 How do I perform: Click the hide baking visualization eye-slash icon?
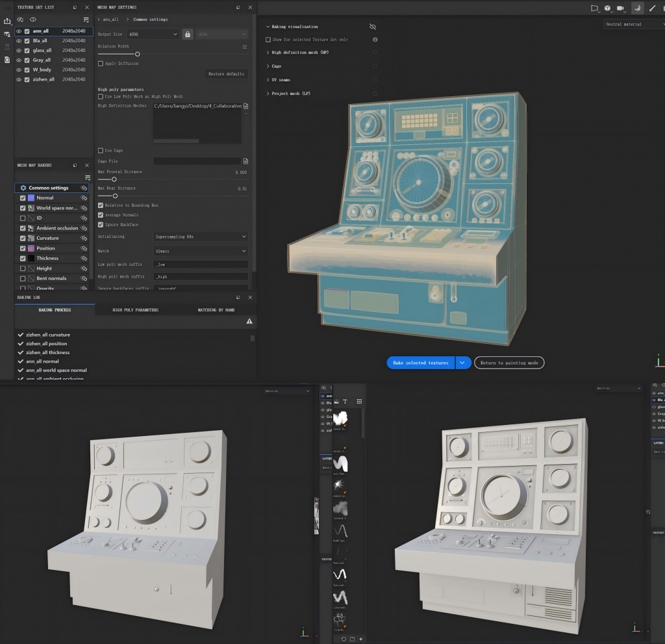coord(373,27)
